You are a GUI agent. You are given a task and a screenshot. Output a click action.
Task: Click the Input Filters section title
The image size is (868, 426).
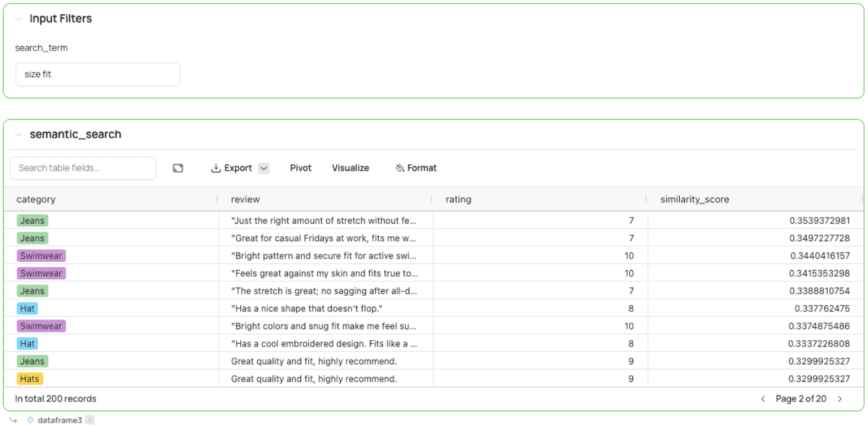[61, 19]
